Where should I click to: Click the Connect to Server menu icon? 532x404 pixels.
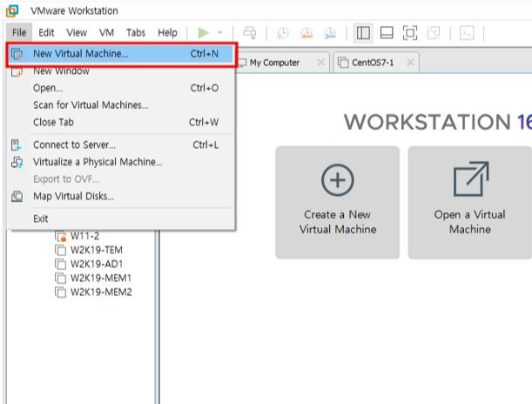click(17, 145)
